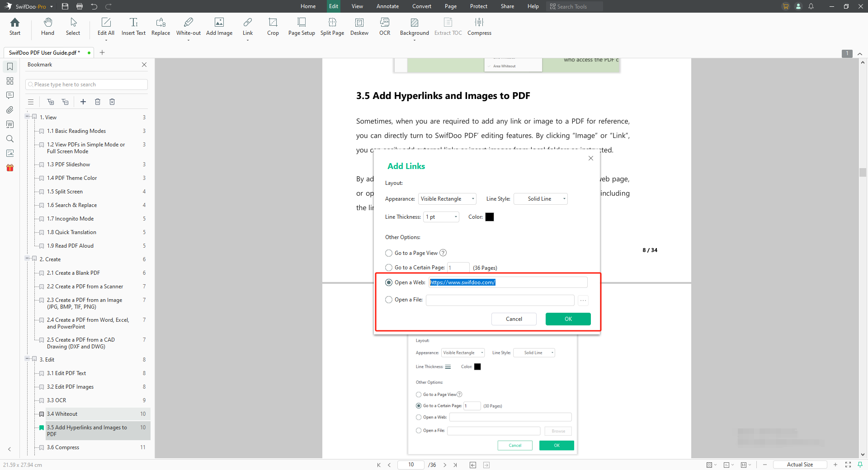Open the attachments panel in the sidebar
This screenshot has height=470, width=868.
[x=9, y=110]
